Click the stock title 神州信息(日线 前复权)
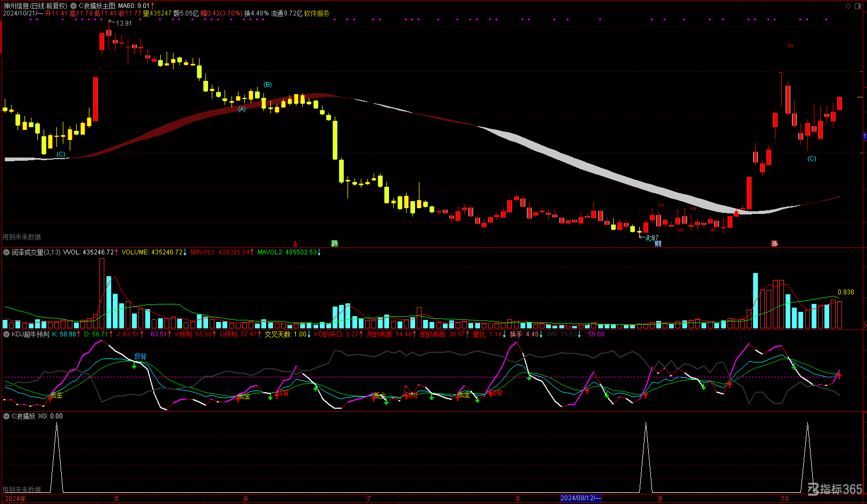This screenshot has width=867, height=504. pyautogui.click(x=36, y=6)
